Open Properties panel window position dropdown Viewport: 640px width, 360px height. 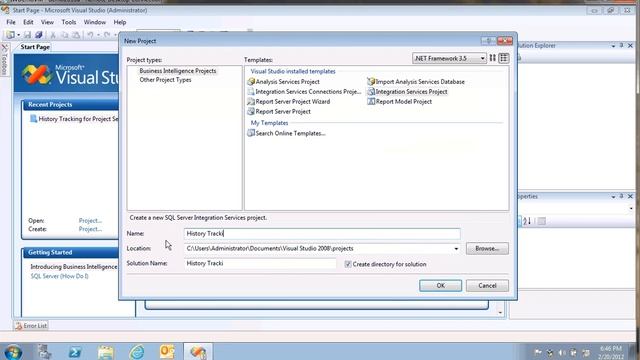(613, 197)
